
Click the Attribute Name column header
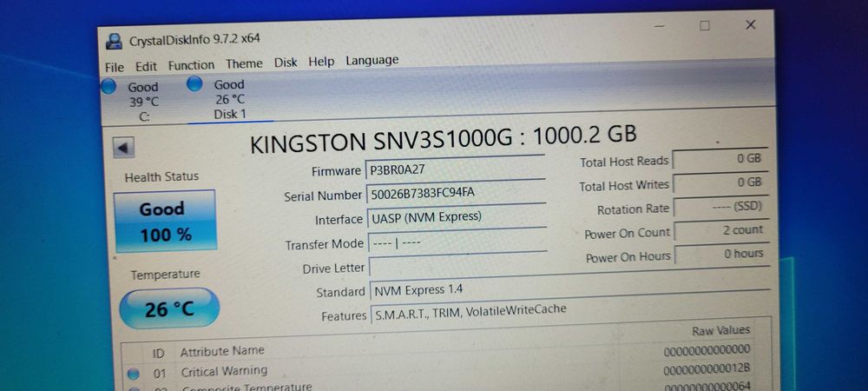coord(222,351)
